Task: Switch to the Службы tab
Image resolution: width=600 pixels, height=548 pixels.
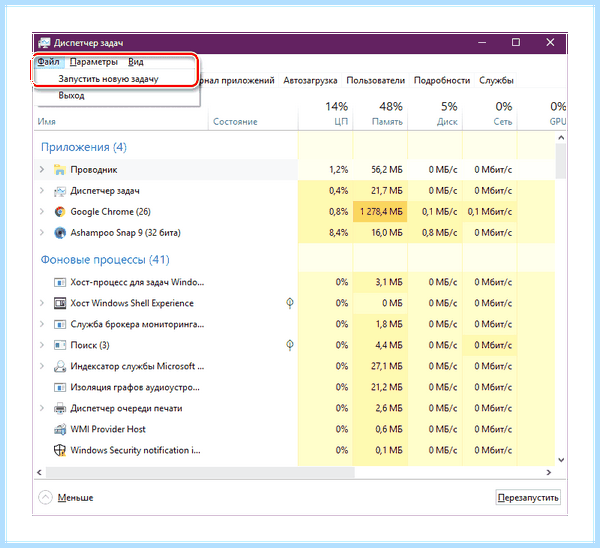Action: 496,80
